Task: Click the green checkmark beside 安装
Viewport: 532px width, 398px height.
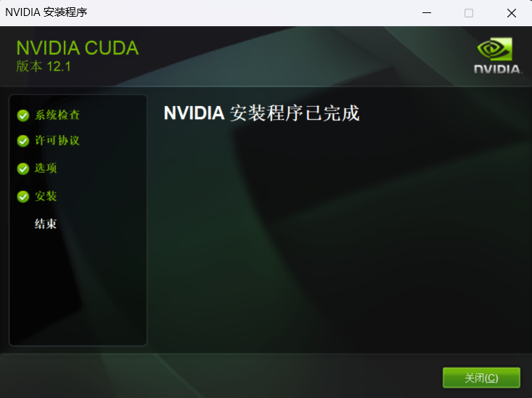Action: coord(23,197)
